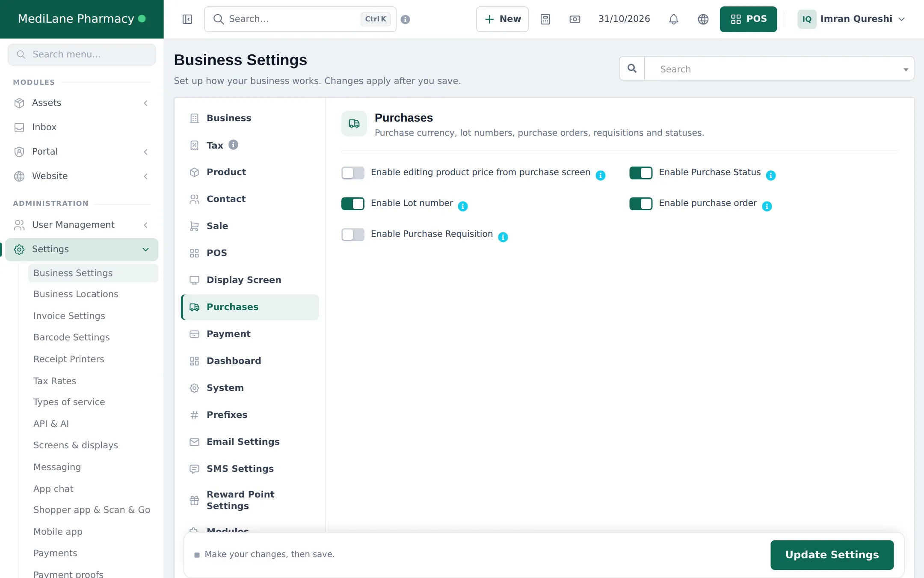Image resolution: width=924 pixels, height=578 pixels.
Task: Toggle Enable purchase order switch
Action: [x=641, y=204]
